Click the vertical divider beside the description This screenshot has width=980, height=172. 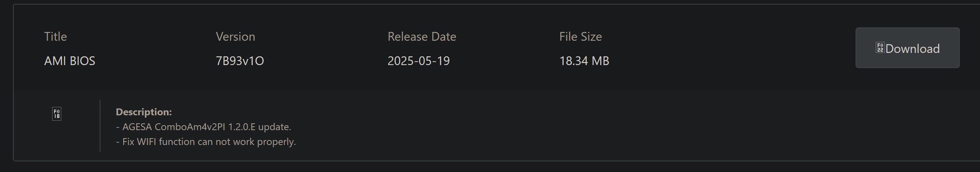pos(100,126)
